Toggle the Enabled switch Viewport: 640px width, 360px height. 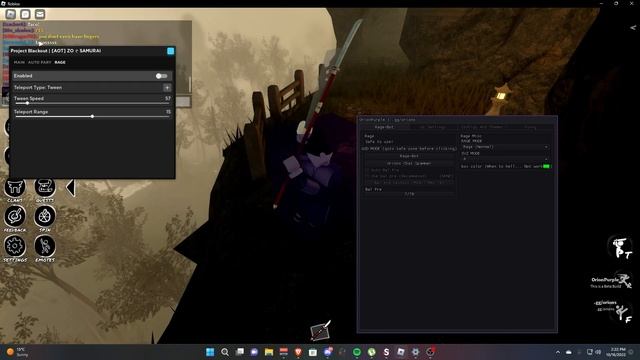pos(161,76)
